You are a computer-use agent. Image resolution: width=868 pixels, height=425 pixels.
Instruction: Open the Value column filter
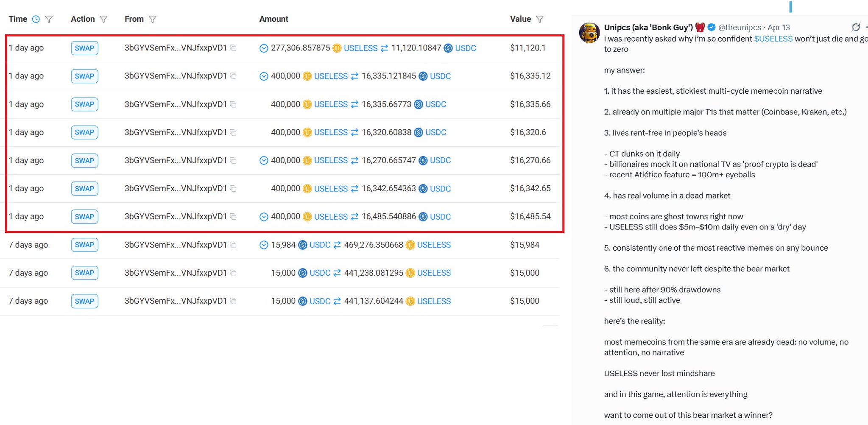tap(539, 19)
